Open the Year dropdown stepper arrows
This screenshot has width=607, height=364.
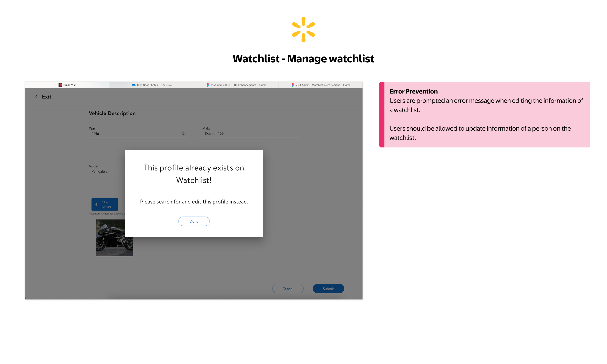(183, 134)
